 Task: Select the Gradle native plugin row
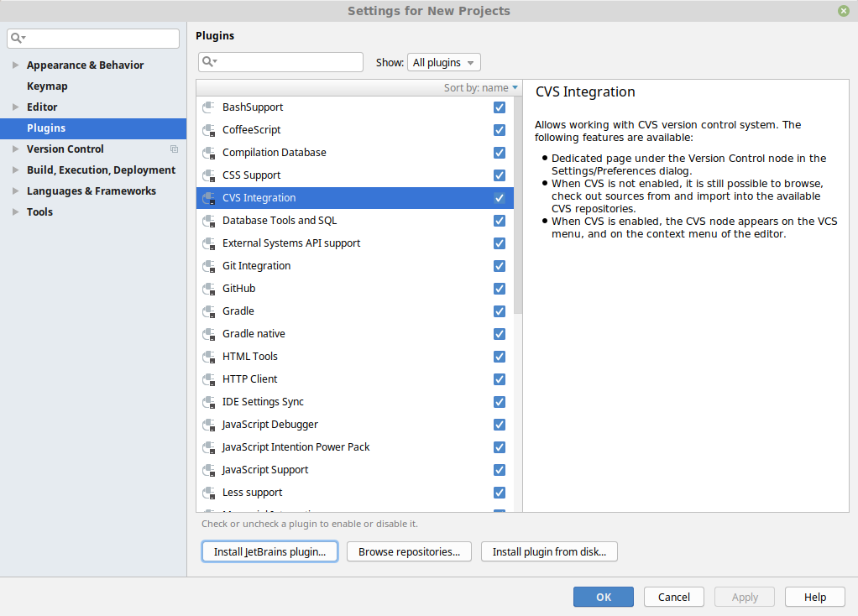pos(354,334)
